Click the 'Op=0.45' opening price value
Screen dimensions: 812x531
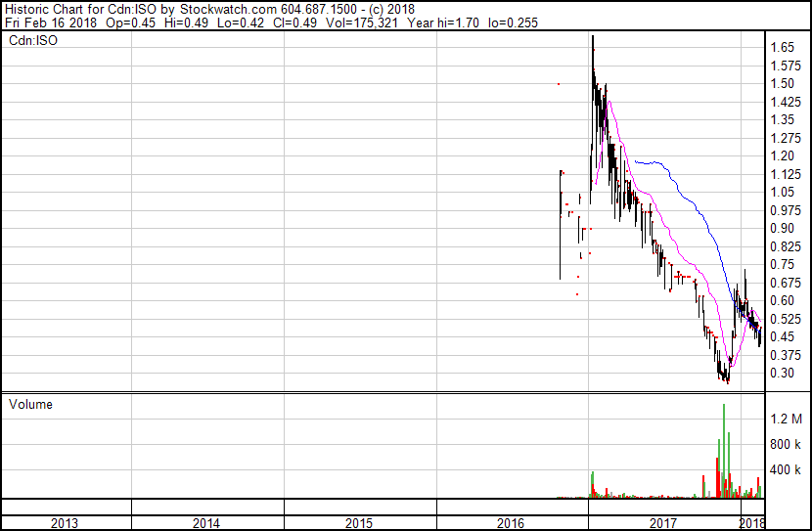130,22
